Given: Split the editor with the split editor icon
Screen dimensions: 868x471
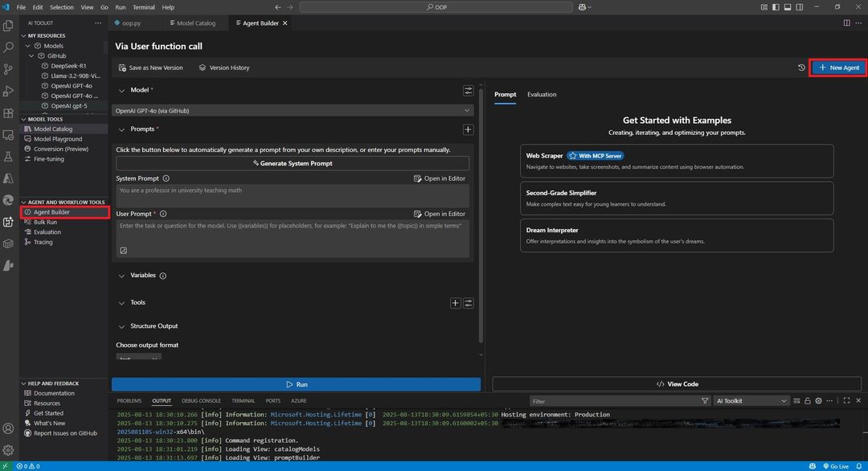Looking at the screenshot, I should 846,23.
